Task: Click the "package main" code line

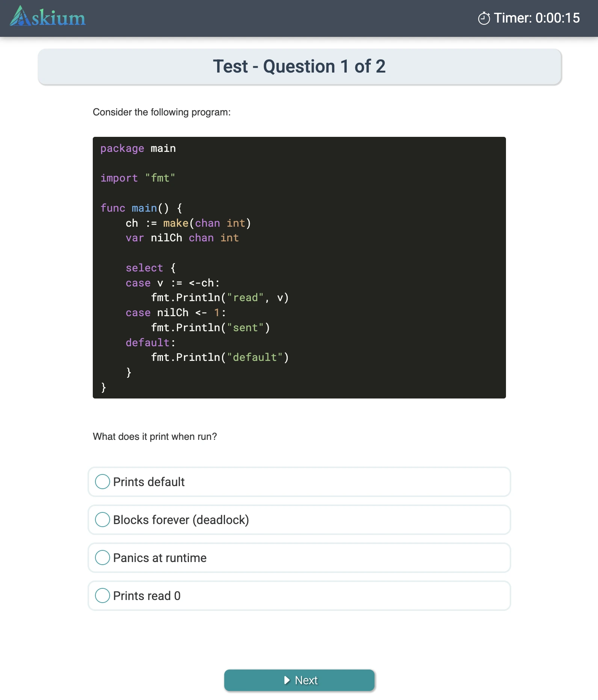Action: pyautogui.click(x=138, y=148)
